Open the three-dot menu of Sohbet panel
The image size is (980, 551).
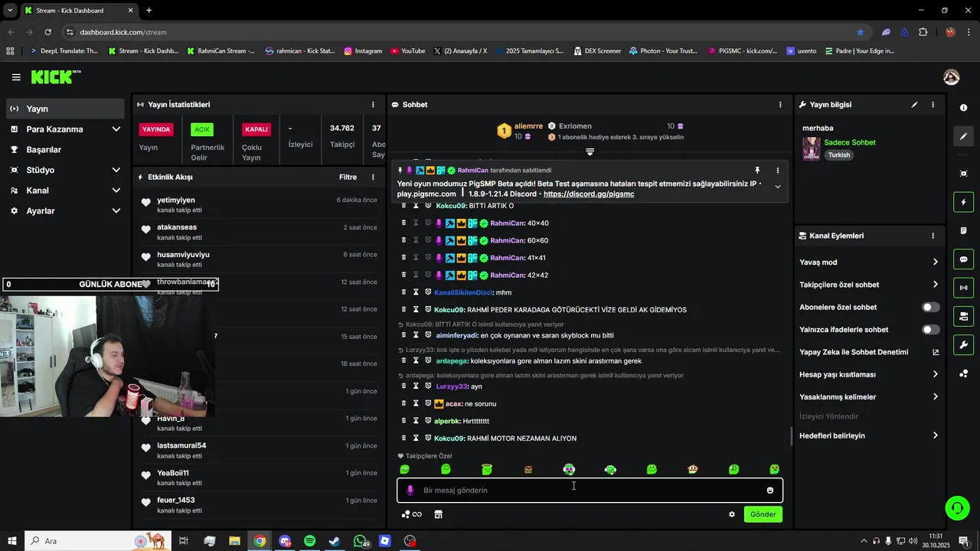coord(780,105)
